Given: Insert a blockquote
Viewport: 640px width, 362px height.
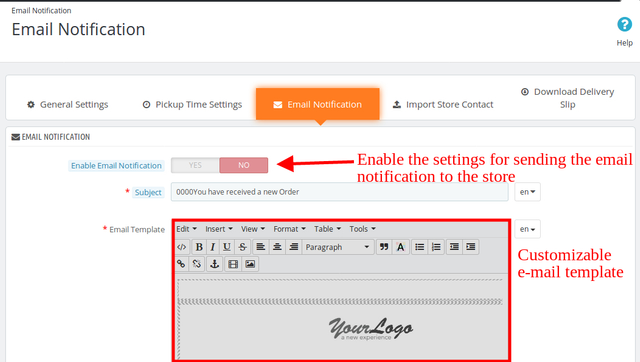Looking at the screenshot, I should [x=384, y=247].
